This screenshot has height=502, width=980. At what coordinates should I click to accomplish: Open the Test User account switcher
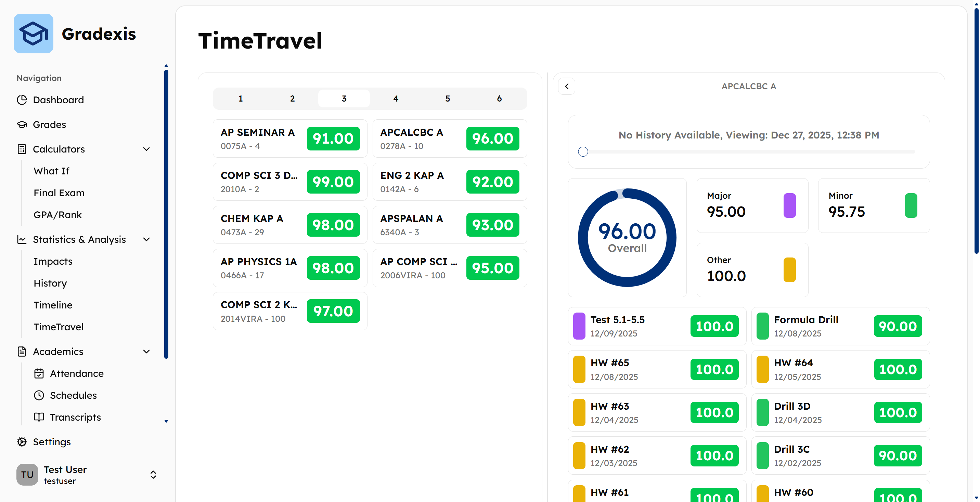(x=87, y=475)
